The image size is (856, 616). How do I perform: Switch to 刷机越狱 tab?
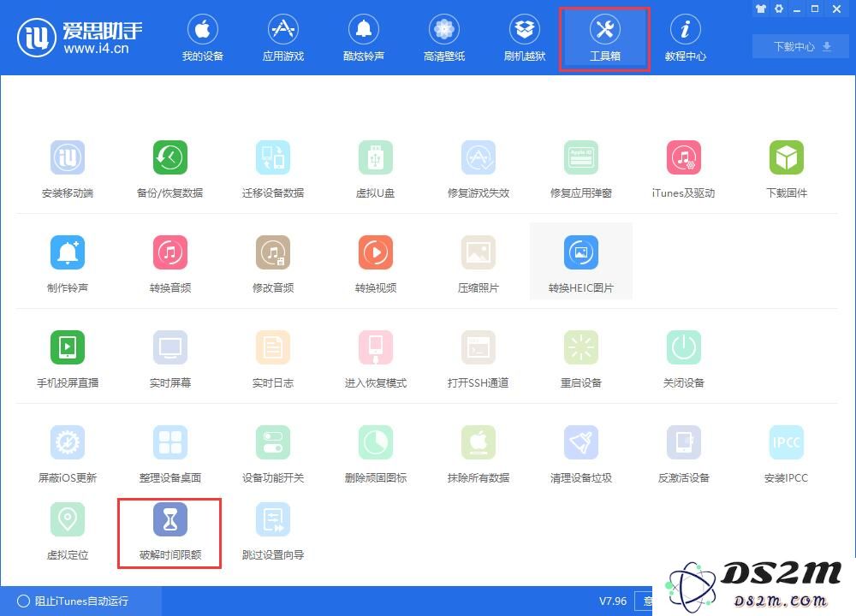[x=525, y=37]
